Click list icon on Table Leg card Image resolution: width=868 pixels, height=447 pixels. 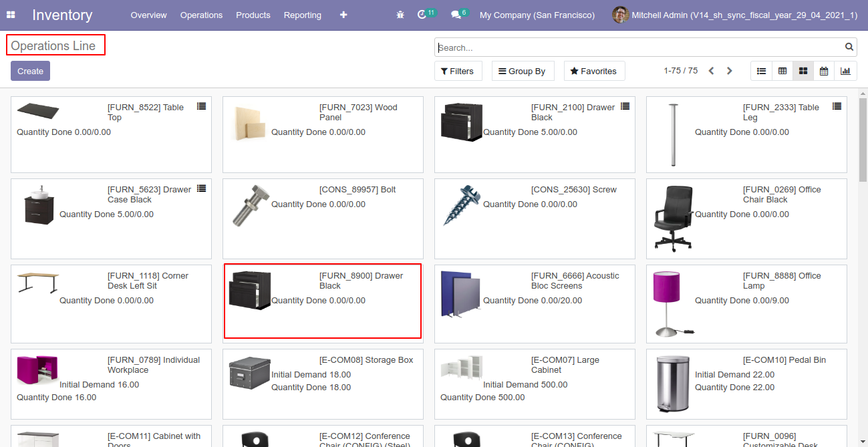pos(837,106)
